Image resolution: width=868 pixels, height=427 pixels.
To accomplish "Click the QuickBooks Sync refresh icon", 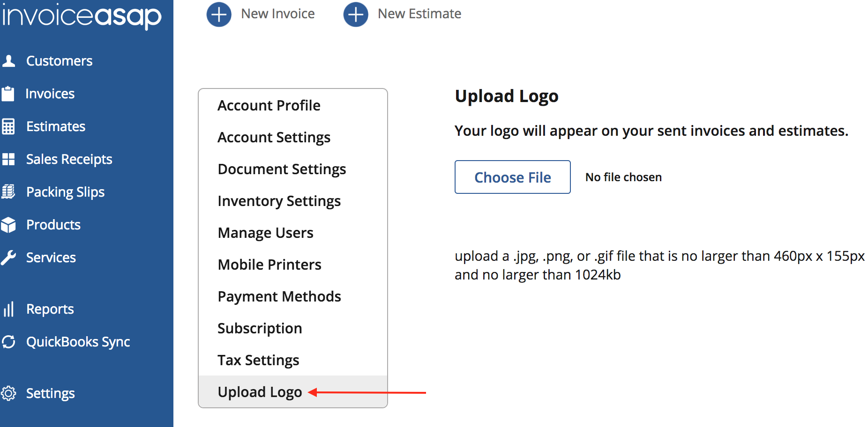I will click(8, 342).
